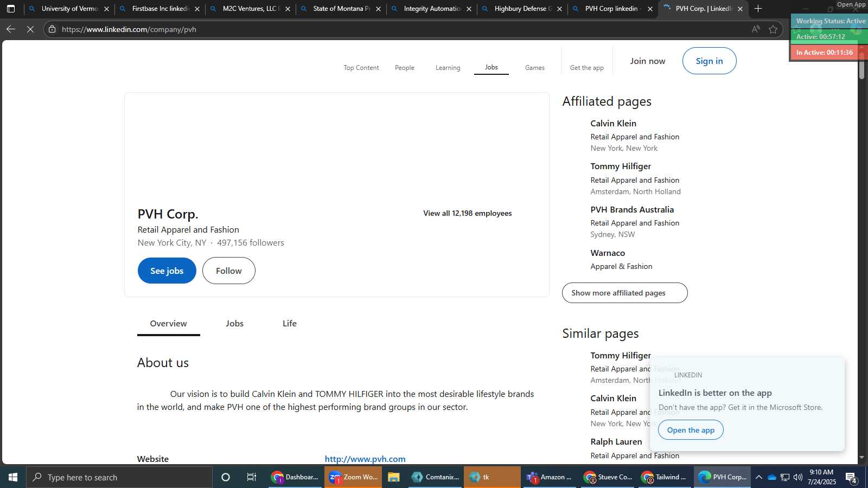The height and width of the screenshot is (488, 868).
Task: Open Comtanix taskbar item
Action: (x=435, y=477)
